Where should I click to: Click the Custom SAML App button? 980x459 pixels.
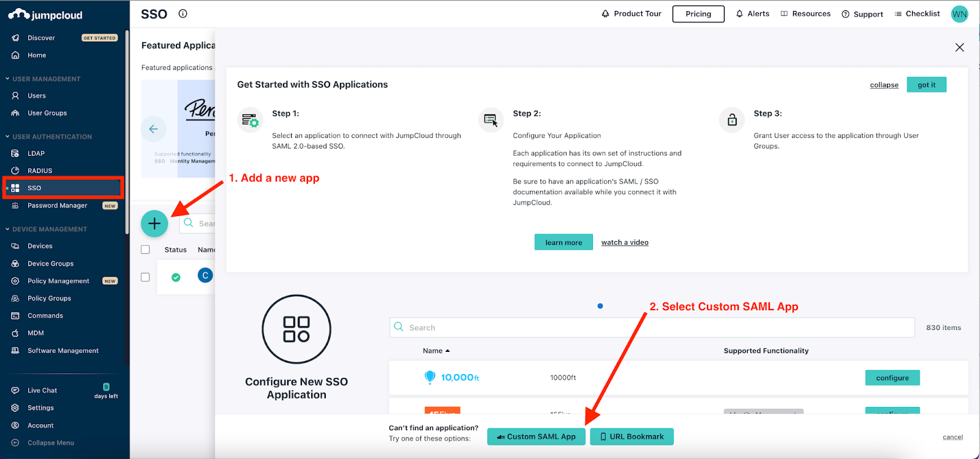tap(537, 436)
